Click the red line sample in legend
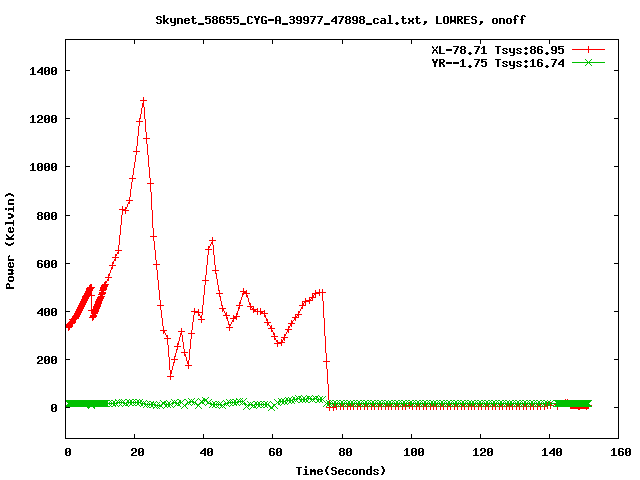Image resolution: width=640 pixels, height=480 pixels. click(x=588, y=50)
